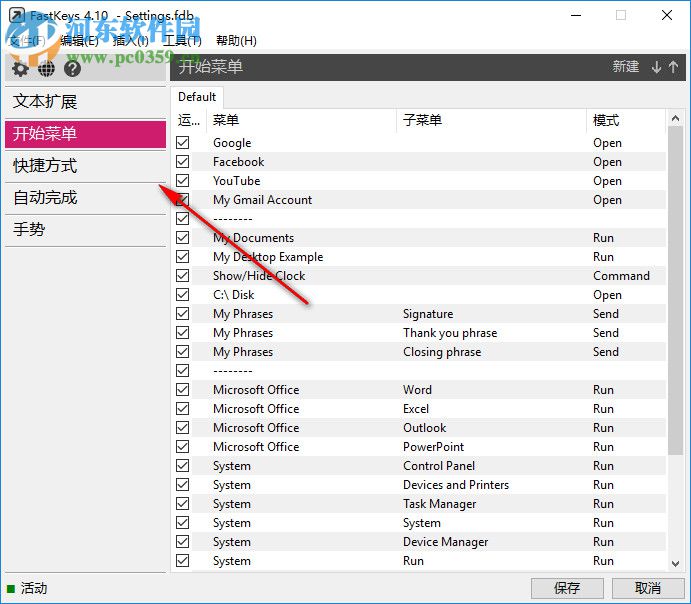The image size is (691, 604).
Task: Toggle the C:\ Disk checkbox
Action: coord(182,295)
